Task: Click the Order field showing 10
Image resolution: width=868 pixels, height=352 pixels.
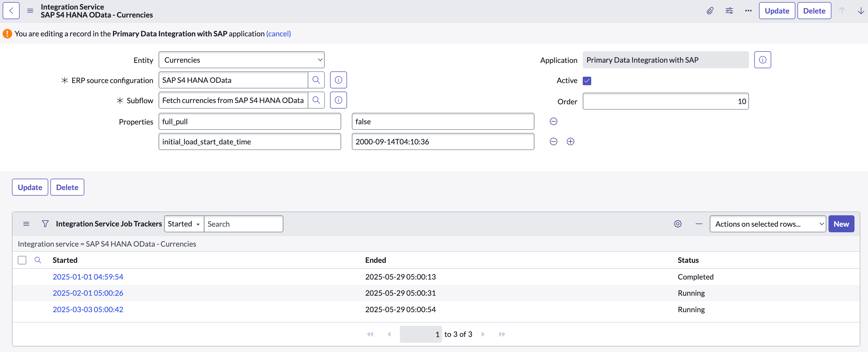Action: (x=665, y=101)
